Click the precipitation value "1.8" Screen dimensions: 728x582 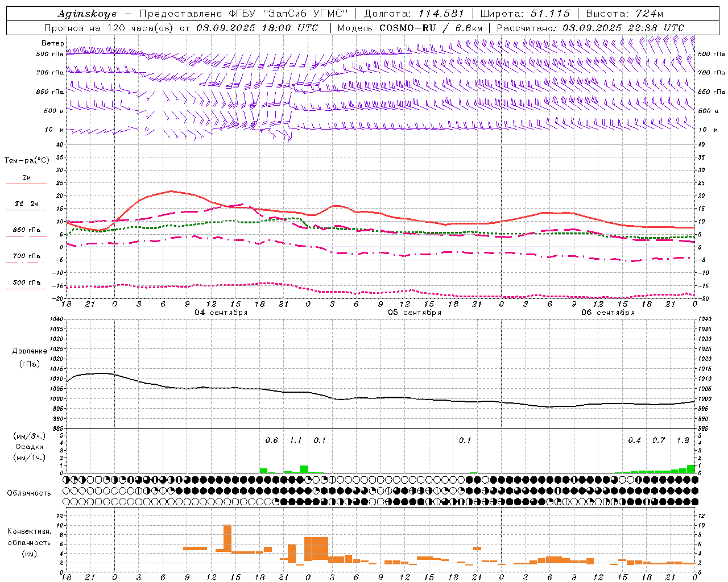[682, 440]
